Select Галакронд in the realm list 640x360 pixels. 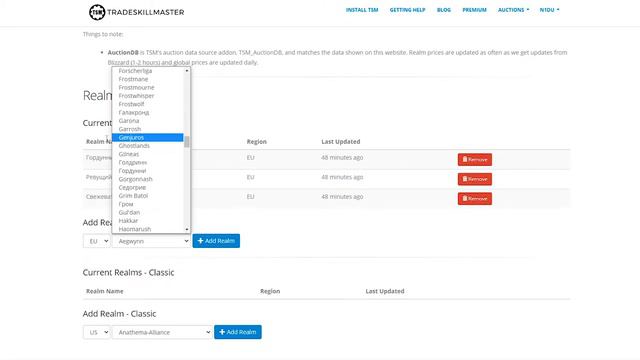coord(147,112)
